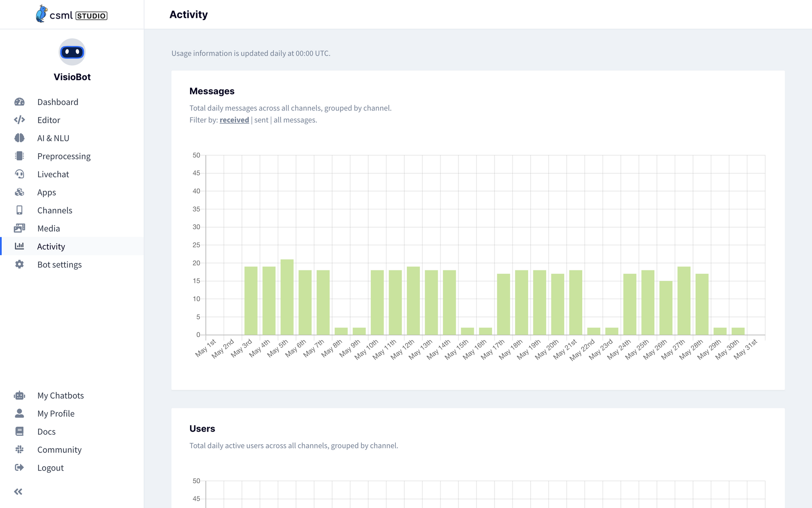This screenshot has height=508, width=812.
Task: Click the Preprocessing chip icon
Action: pos(19,156)
